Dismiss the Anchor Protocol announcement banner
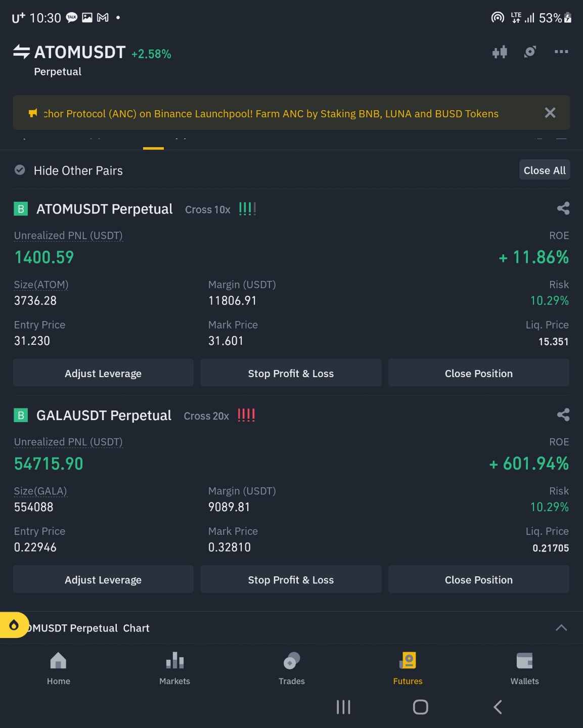583x728 pixels. [x=550, y=113]
